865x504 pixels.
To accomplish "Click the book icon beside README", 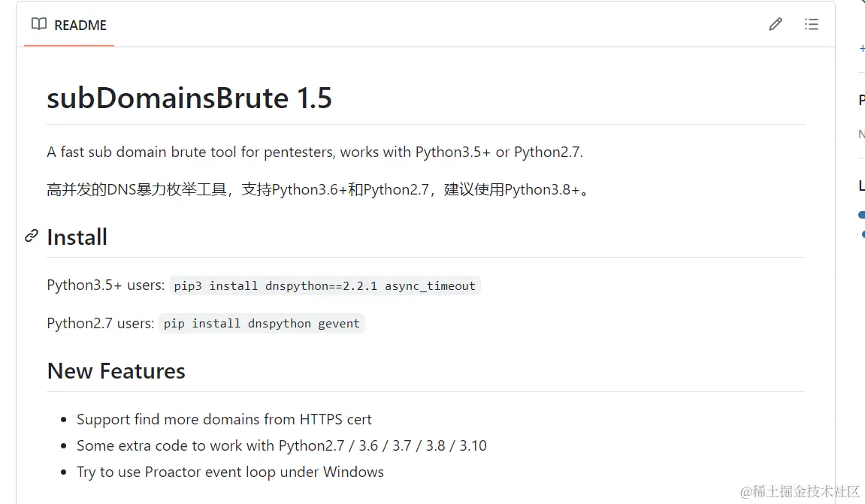I will click(38, 24).
